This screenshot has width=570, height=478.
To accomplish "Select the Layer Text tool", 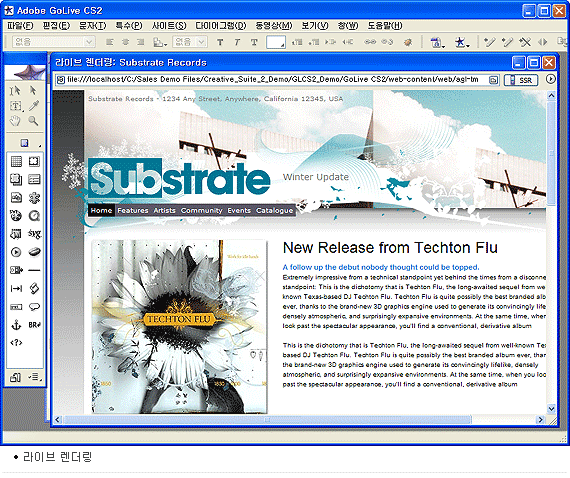I will point(16,106).
